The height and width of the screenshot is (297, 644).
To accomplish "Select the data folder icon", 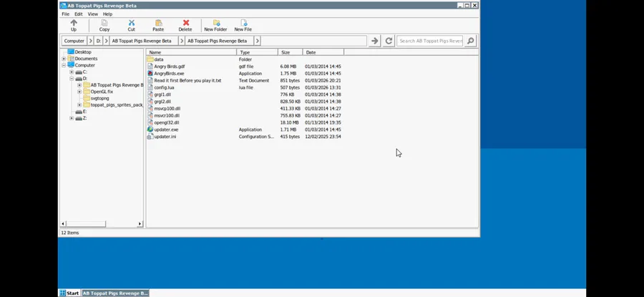I will (150, 59).
